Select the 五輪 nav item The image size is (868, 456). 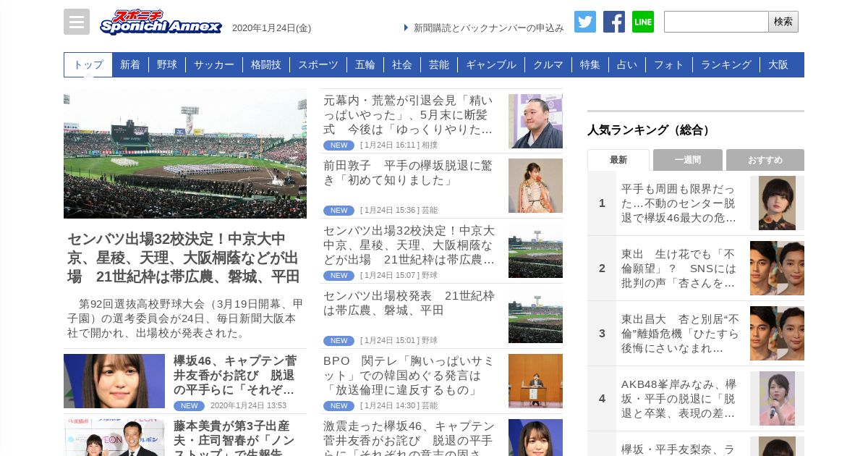(365, 64)
